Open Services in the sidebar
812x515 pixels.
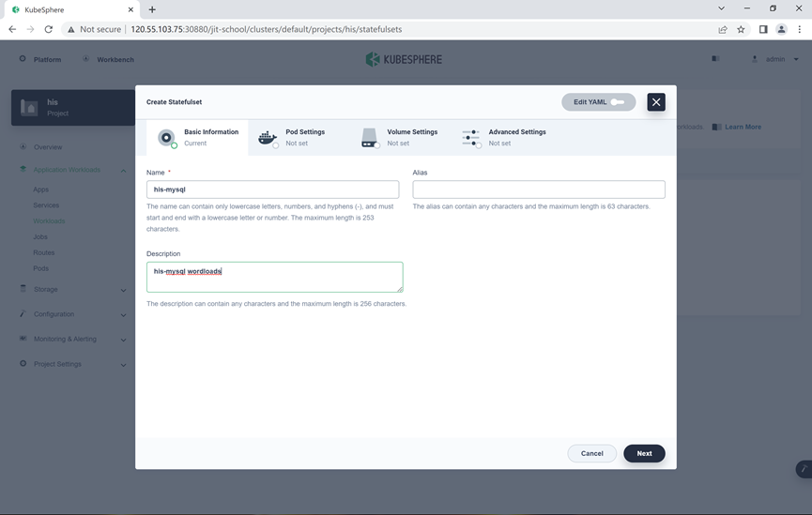[x=46, y=204]
